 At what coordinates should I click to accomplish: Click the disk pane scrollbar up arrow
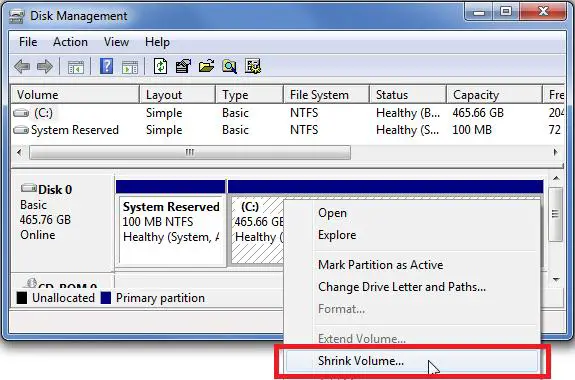point(556,179)
